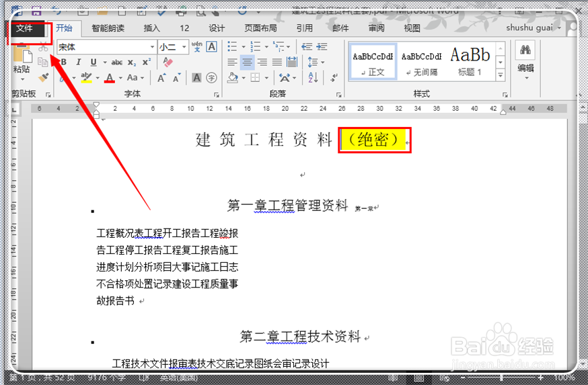The width and height of the screenshot is (588, 385).
Task: Expand the highlight color dropdown arrow
Action: pos(98,78)
